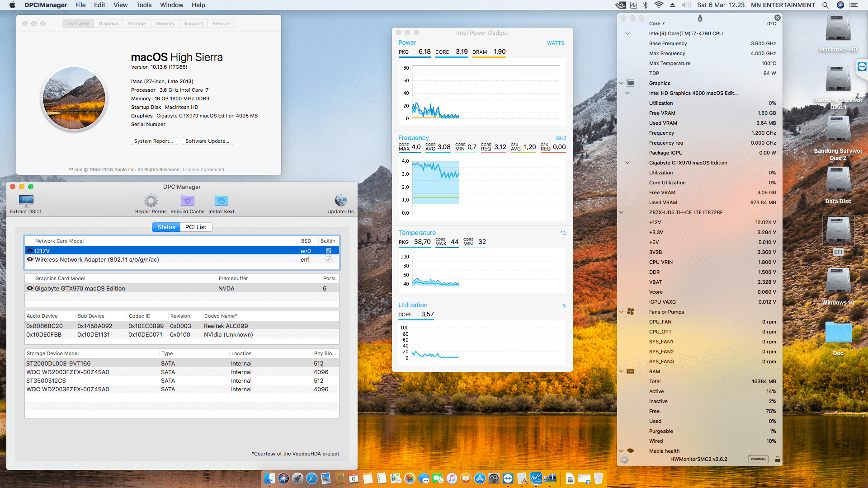Image resolution: width=868 pixels, height=488 pixels.
Task: Click the Update IDs globe icon
Action: (340, 200)
